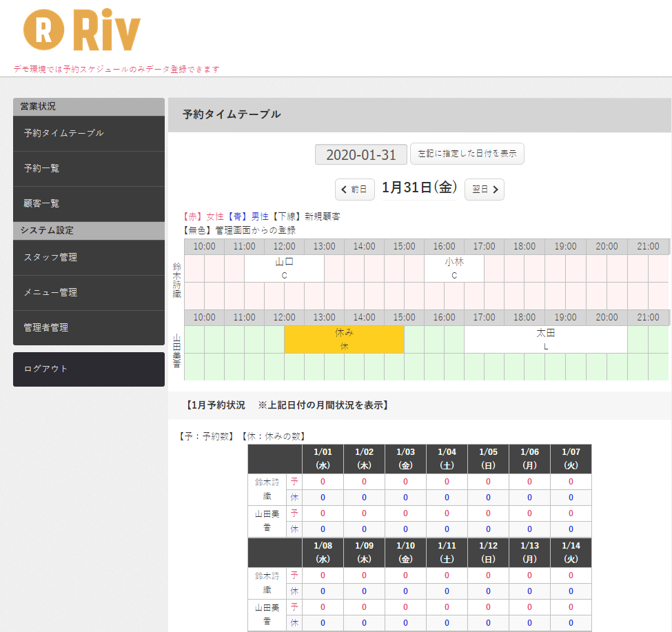Open 予約一覧 menu item
672x632 pixels.
(x=89, y=168)
